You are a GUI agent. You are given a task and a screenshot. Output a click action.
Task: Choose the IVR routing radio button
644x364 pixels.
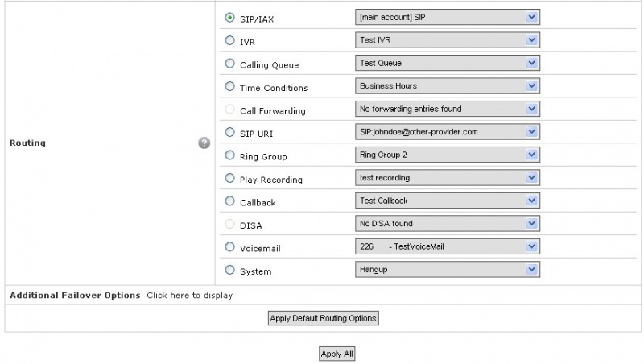pos(229,41)
